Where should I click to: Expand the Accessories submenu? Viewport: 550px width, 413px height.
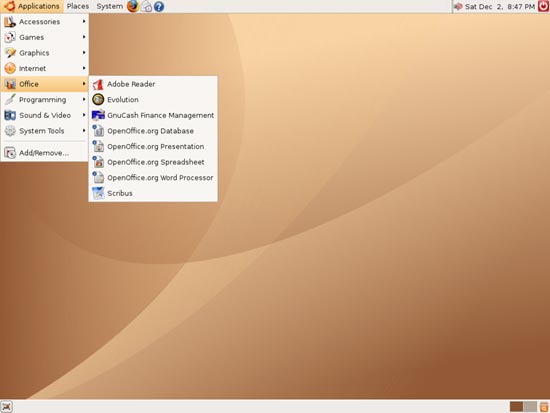click(45, 22)
